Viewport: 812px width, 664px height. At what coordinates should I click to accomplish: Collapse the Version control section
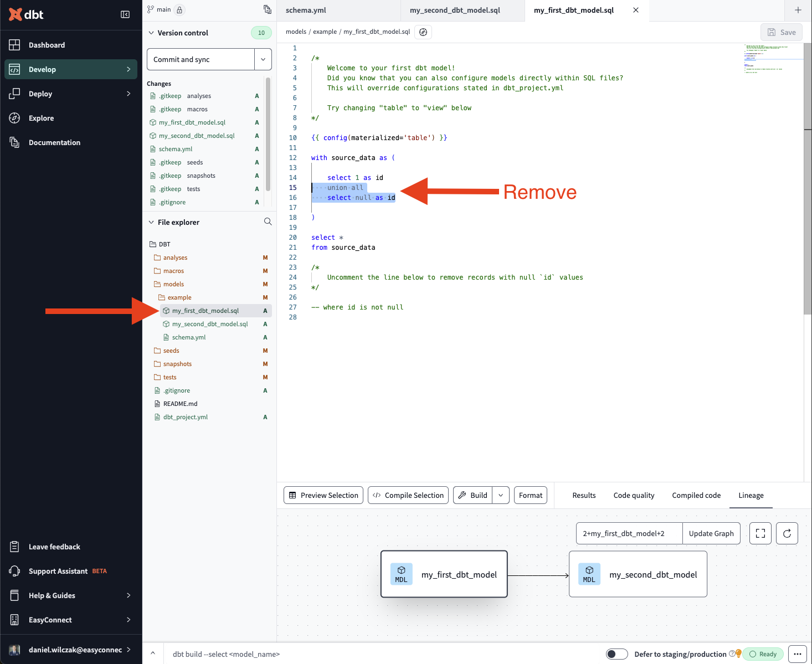[x=151, y=33]
